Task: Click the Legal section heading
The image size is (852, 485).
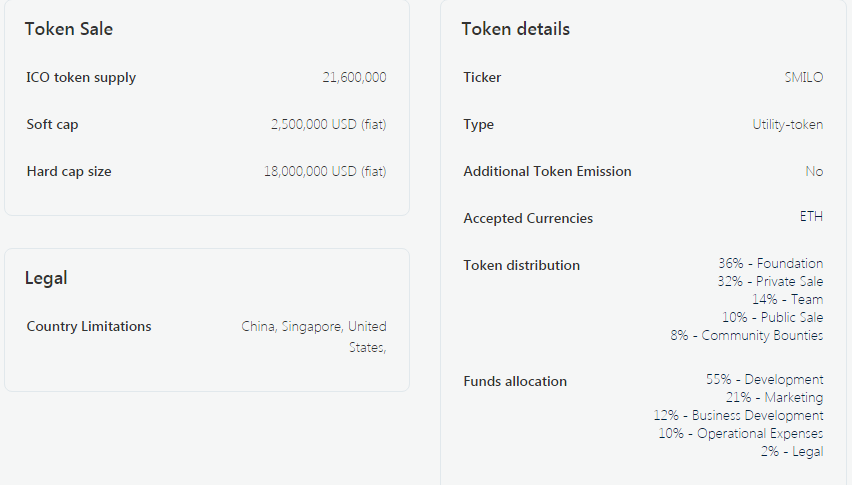Action: tap(46, 278)
